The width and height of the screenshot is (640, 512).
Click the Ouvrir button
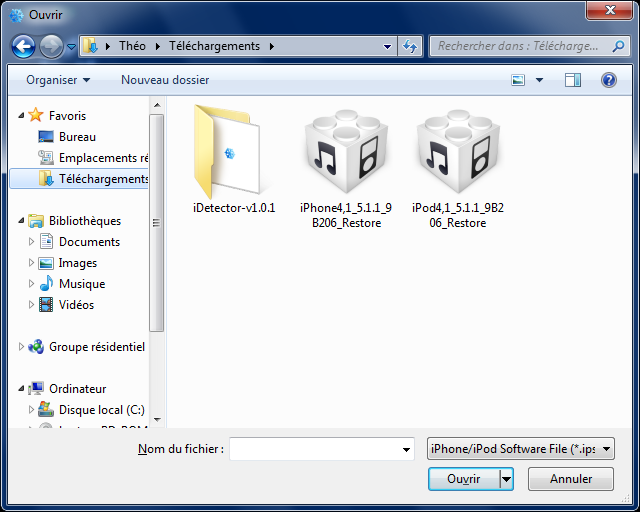pyautogui.click(x=464, y=479)
